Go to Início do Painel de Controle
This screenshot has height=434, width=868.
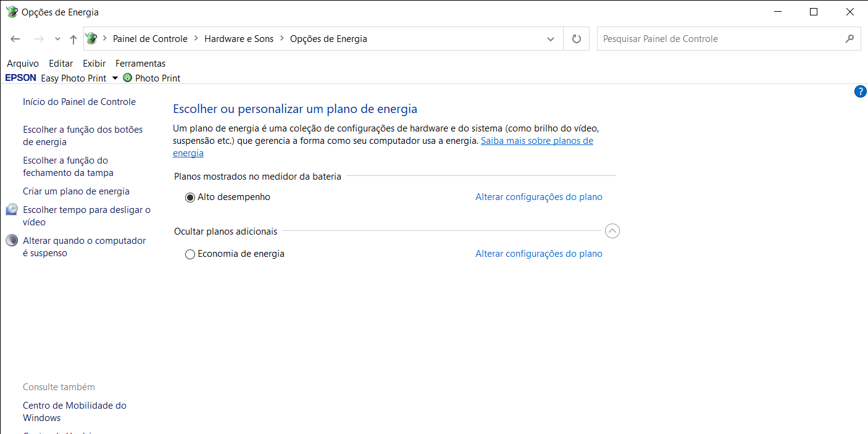(79, 102)
